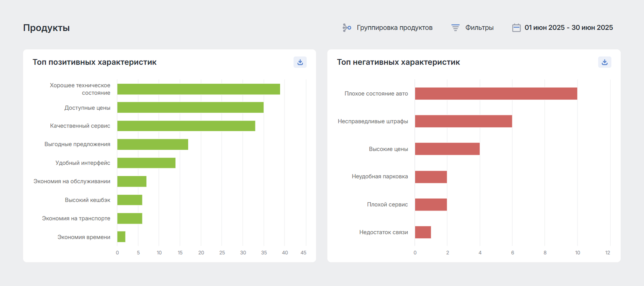
Task: Click the Доступные цены label
Action: 87,108
